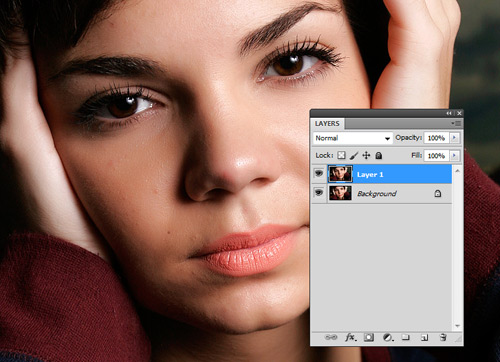Viewport: 500px width, 362px height.
Task: Click the Opacity value field
Action: 437,138
